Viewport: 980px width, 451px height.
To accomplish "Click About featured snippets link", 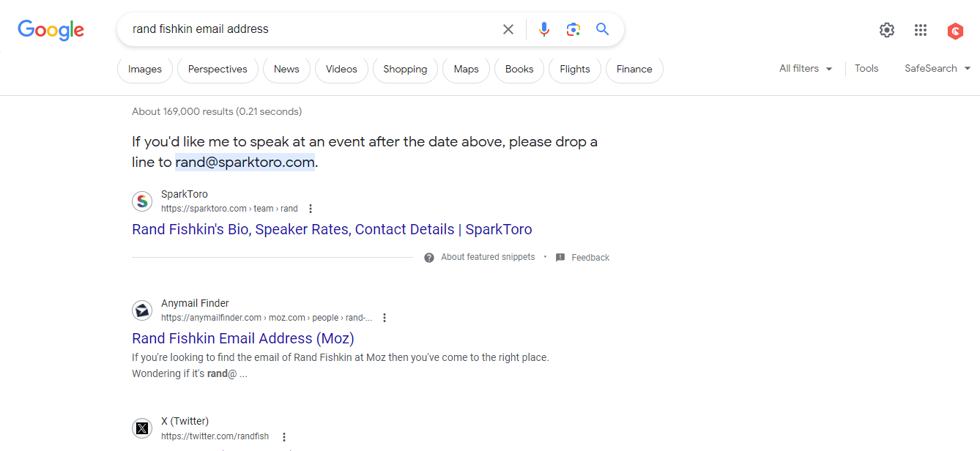I will coord(488,257).
